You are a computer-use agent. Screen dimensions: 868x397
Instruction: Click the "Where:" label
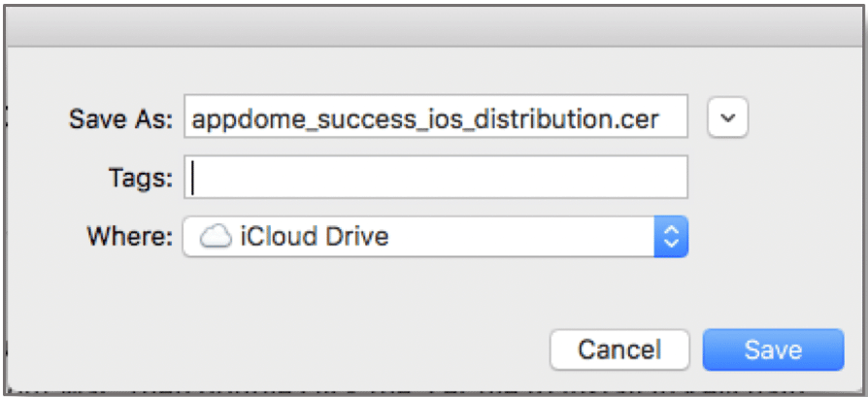coord(132,236)
